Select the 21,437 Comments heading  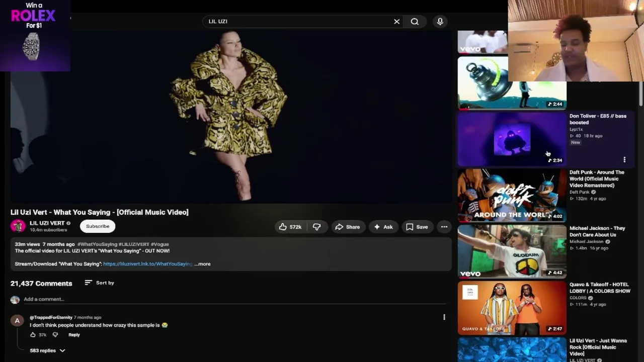click(x=41, y=284)
